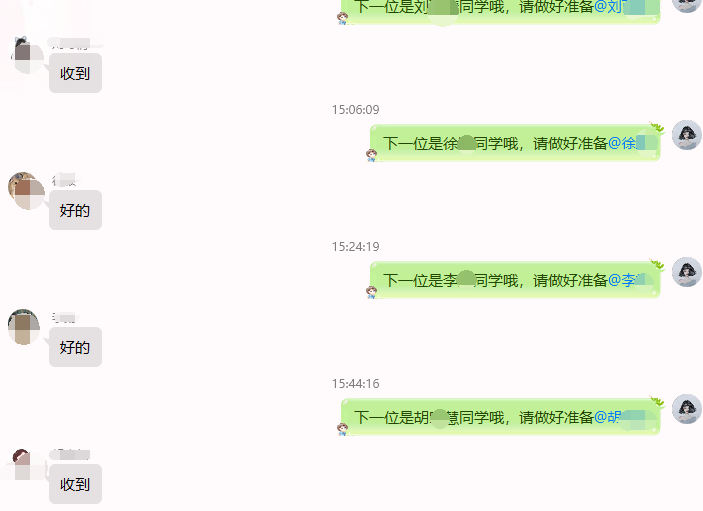
Task: Click the bubble decoration icon on 15:06:09 message
Action: [371, 155]
